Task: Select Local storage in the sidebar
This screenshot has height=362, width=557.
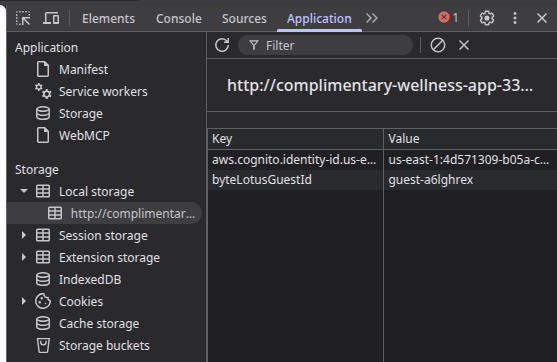Action: [96, 192]
